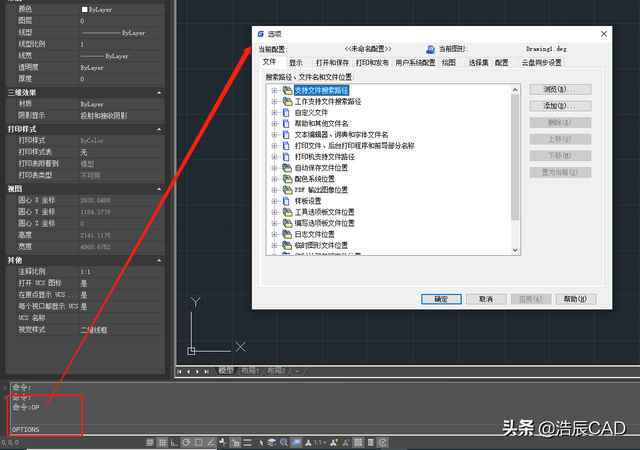Add new layout with + tab

coord(297,371)
